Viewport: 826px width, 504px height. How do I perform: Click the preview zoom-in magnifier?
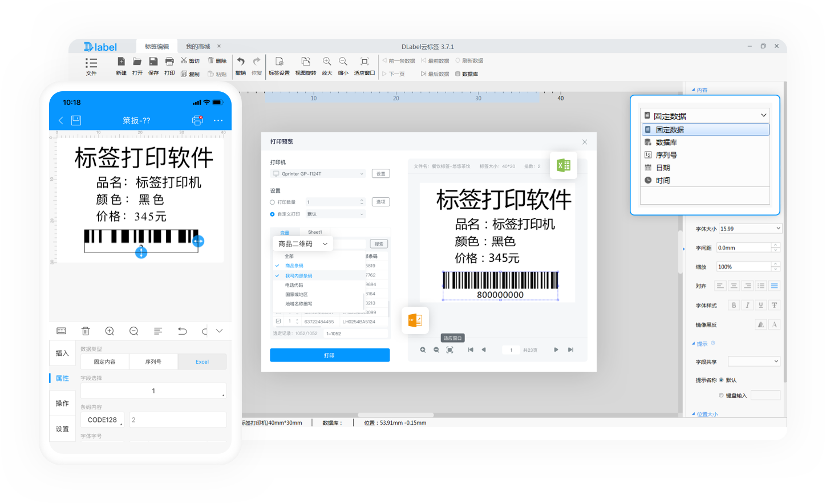(x=423, y=350)
